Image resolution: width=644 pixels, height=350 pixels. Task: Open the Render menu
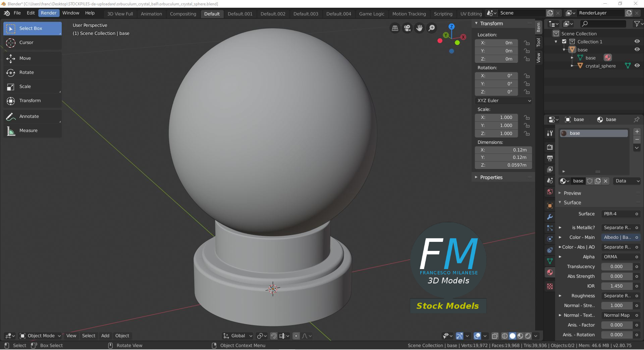[49, 13]
